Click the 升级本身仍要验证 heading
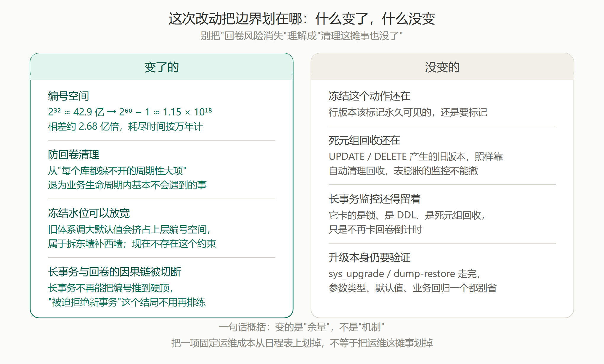604x364 pixels. (x=370, y=257)
